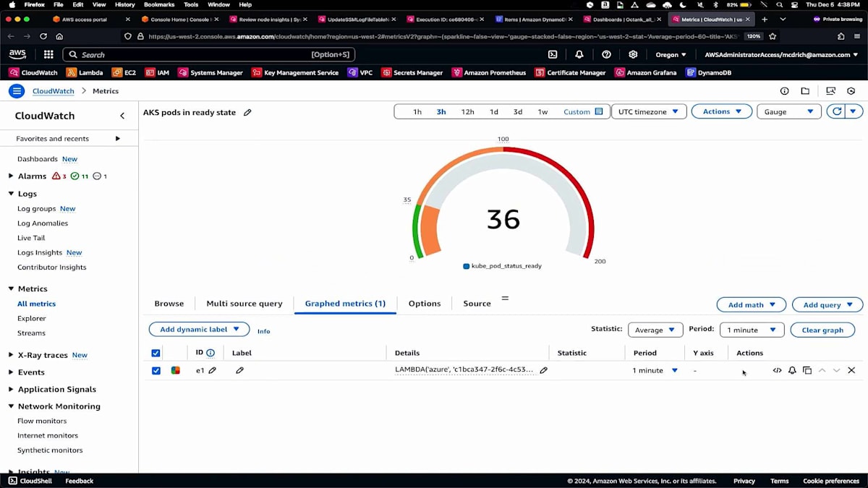Toggle the select-all metrics header checkbox
This screenshot has height=488, width=868.
[156, 353]
